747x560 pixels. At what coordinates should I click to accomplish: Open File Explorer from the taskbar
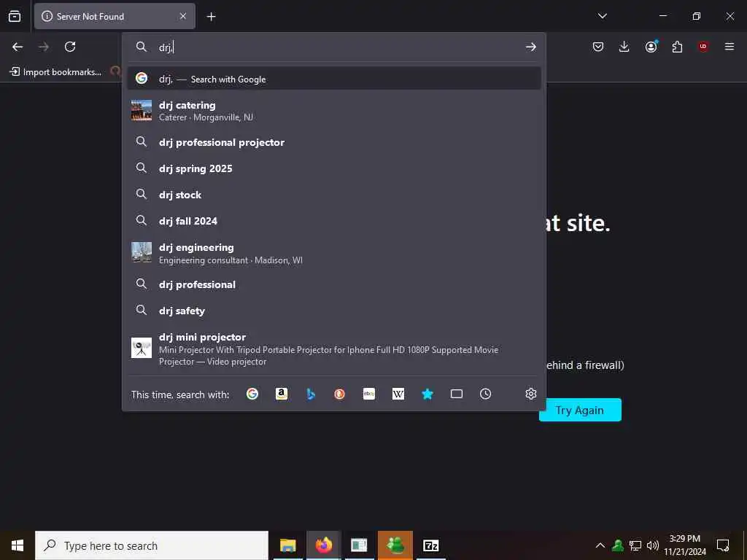pyautogui.click(x=287, y=545)
